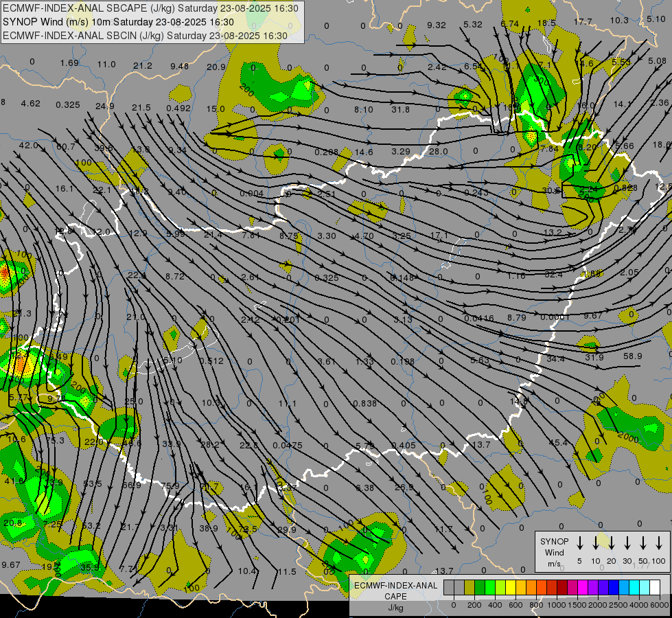The height and width of the screenshot is (618, 672).
Task: Click the map value 17.7
Action: [x=583, y=21]
